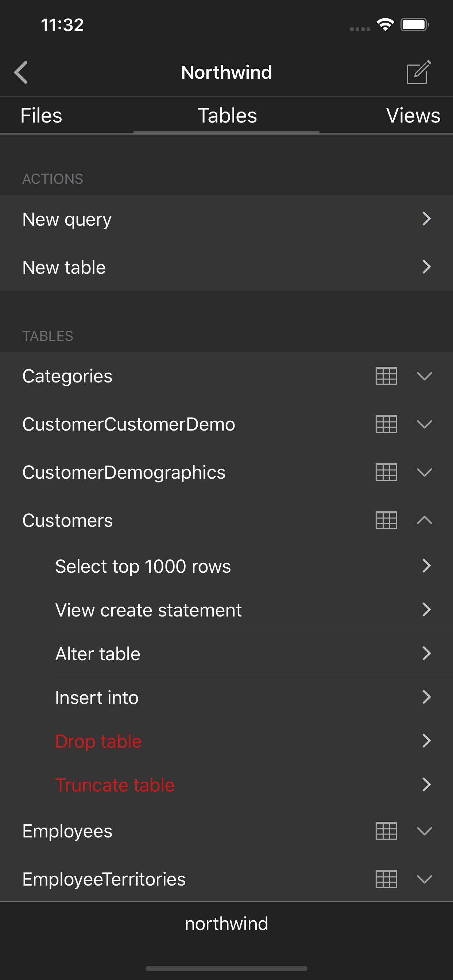Collapse the Customers table options
The image size is (453, 980).
(x=424, y=520)
